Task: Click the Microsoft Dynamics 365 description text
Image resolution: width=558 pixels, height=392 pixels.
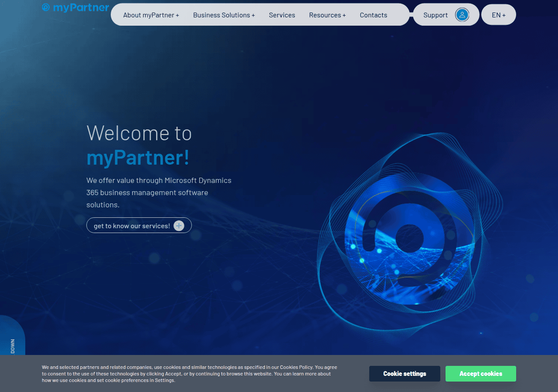Action: tap(159, 193)
